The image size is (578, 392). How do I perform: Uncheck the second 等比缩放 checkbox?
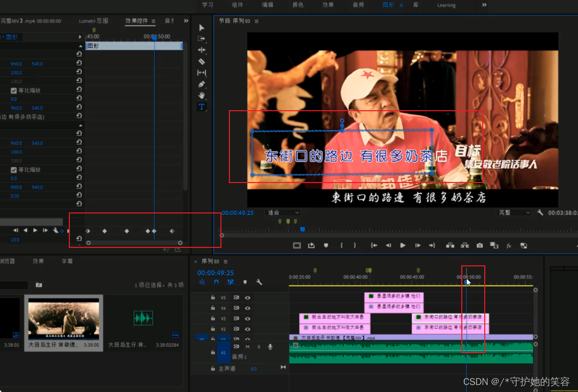click(x=13, y=170)
